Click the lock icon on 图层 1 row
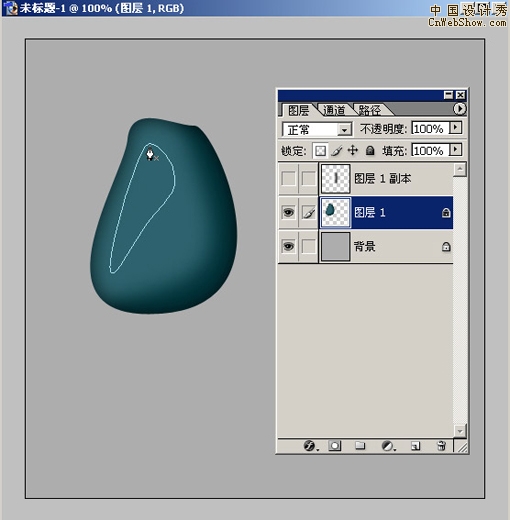The width and height of the screenshot is (510, 520). [446, 212]
